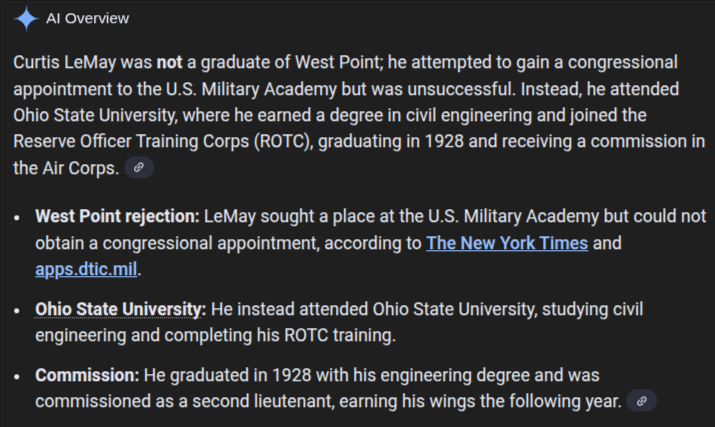Click the bullet marker beside West Point rejection
This screenshot has height=427, width=715.
pos(18,217)
